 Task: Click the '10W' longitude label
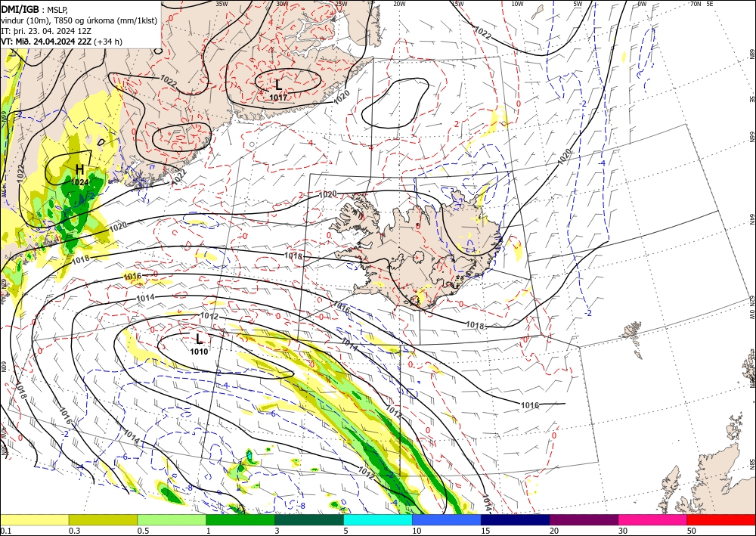(x=517, y=4)
